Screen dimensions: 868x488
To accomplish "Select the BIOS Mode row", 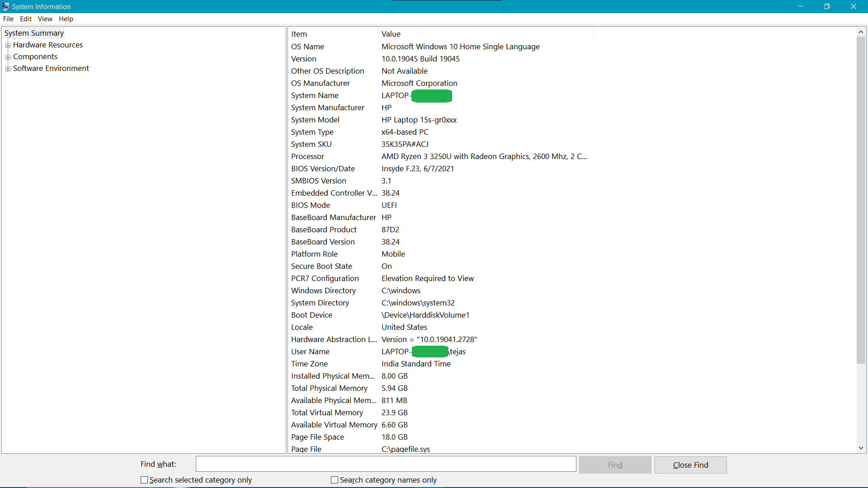I will coord(441,205).
